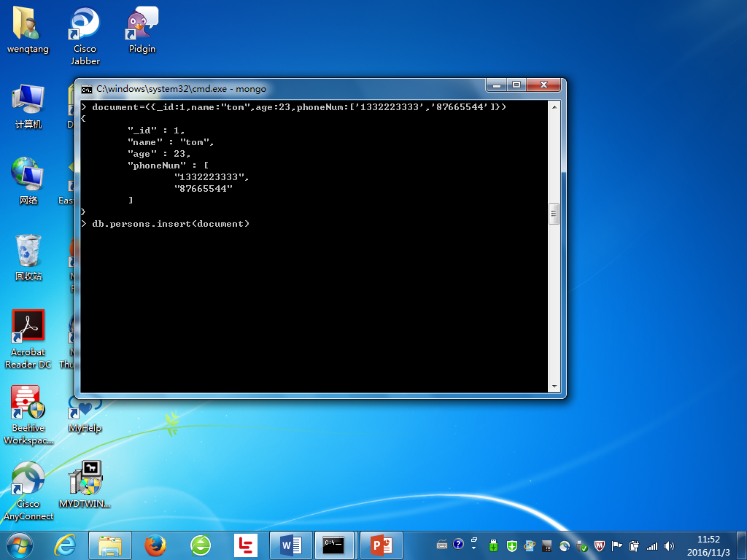Open the cmd window system menu icon
The width and height of the screenshot is (747, 560).
pyautogui.click(x=87, y=89)
